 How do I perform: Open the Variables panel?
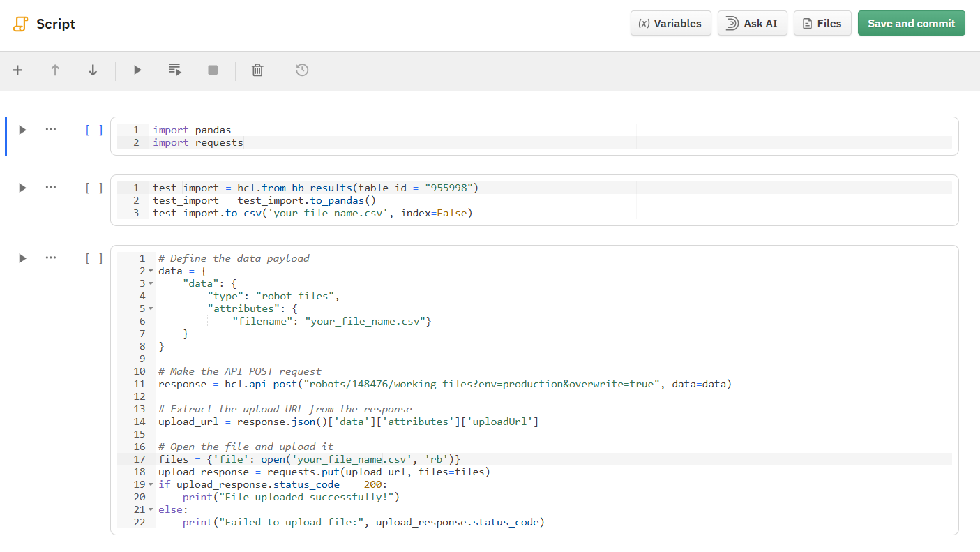click(x=670, y=23)
